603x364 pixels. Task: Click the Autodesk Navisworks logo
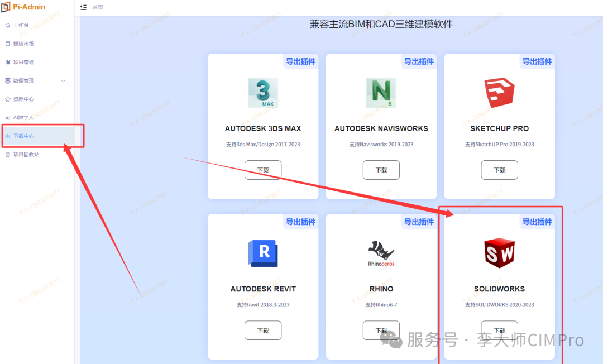381,93
